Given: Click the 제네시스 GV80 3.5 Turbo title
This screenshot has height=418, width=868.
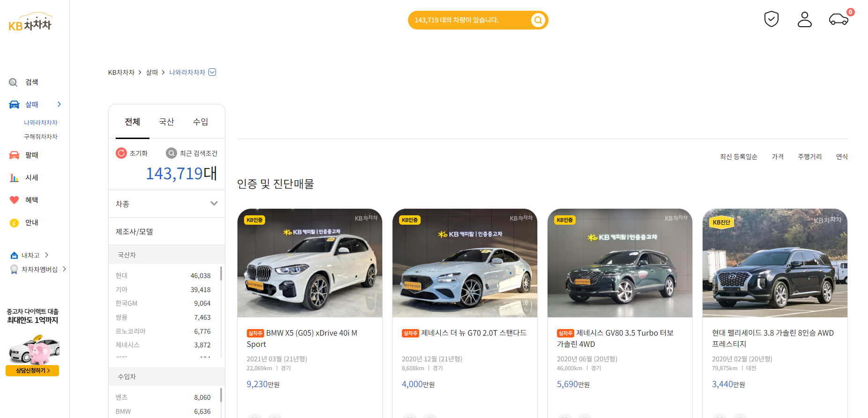Looking at the screenshot, I should click(x=615, y=338).
